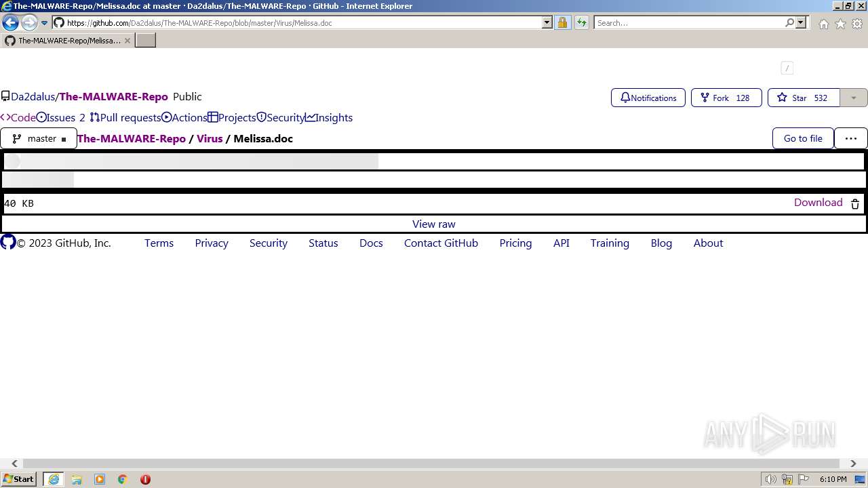Expand the address bar autocomplete dropdown

pos(547,23)
